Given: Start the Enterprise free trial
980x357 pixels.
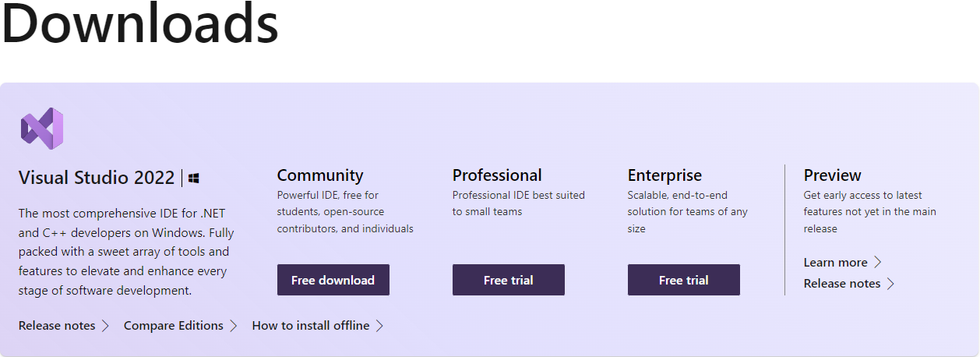Looking at the screenshot, I should tap(683, 280).
